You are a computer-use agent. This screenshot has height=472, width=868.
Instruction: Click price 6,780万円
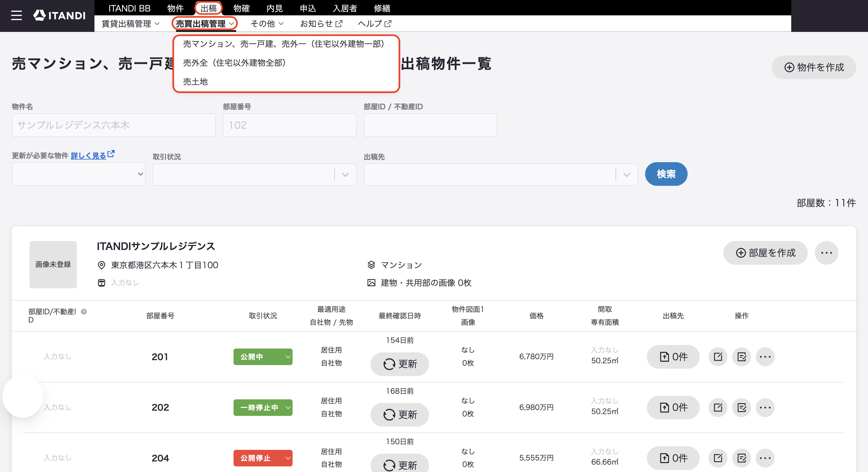536,357
